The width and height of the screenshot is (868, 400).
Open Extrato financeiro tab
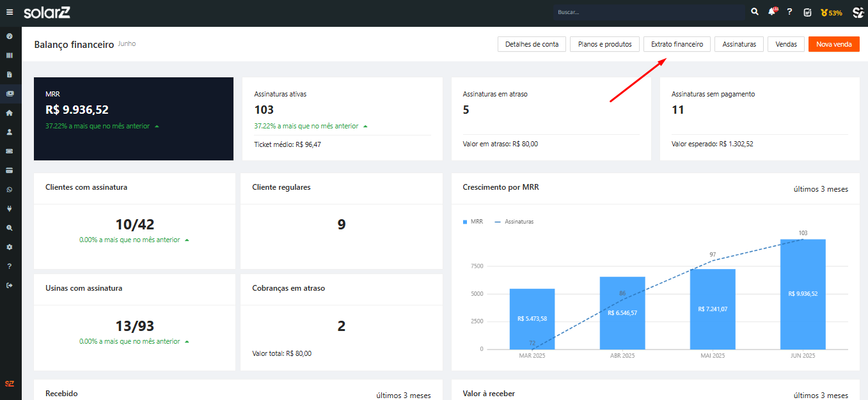point(677,44)
